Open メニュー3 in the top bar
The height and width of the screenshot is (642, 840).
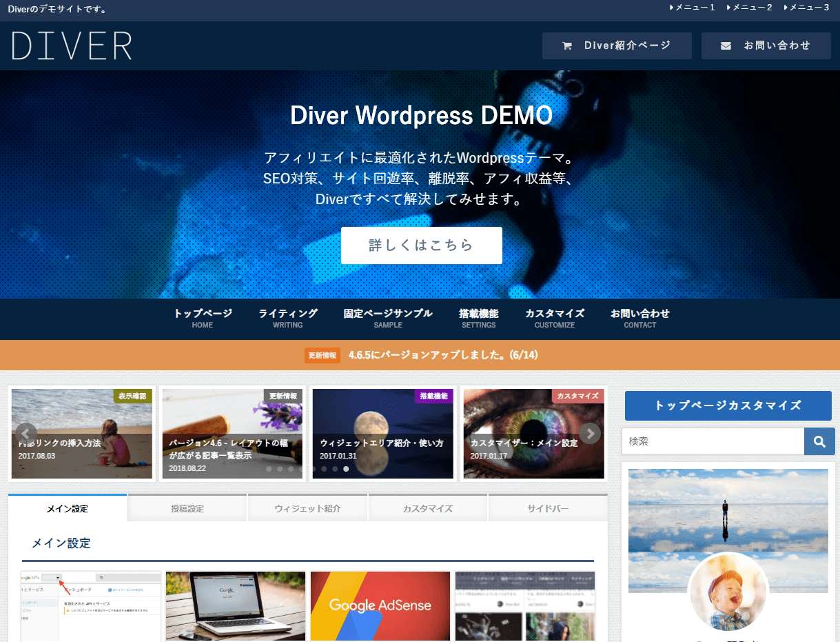tap(807, 8)
